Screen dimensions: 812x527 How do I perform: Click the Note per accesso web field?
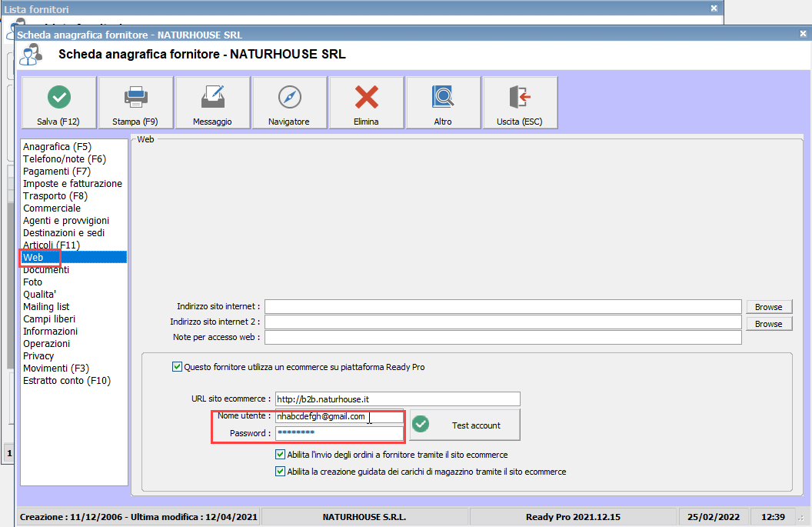[x=504, y=337]
